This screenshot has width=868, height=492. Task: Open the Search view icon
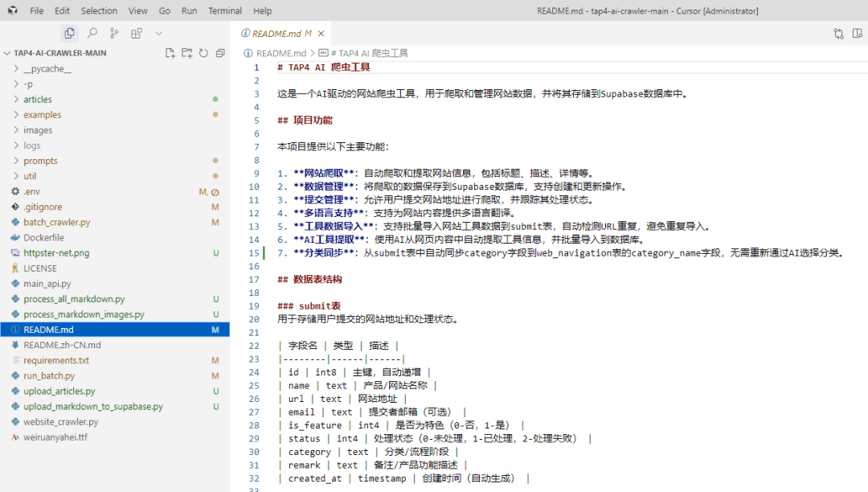coord(92,33)
